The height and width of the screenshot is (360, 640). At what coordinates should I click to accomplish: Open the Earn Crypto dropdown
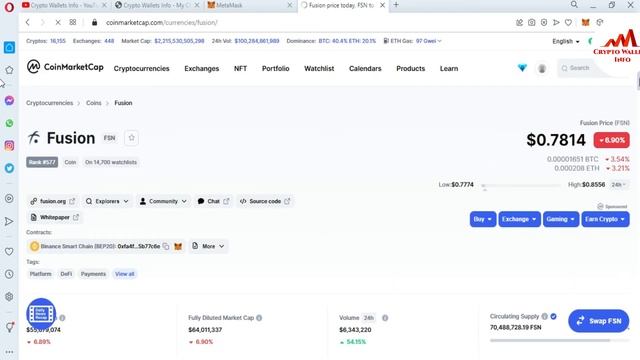(x=605, y=219)
